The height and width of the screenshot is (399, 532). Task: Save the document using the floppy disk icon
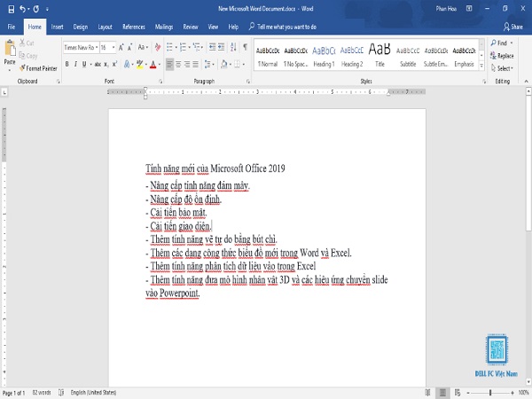click(12, 9)
